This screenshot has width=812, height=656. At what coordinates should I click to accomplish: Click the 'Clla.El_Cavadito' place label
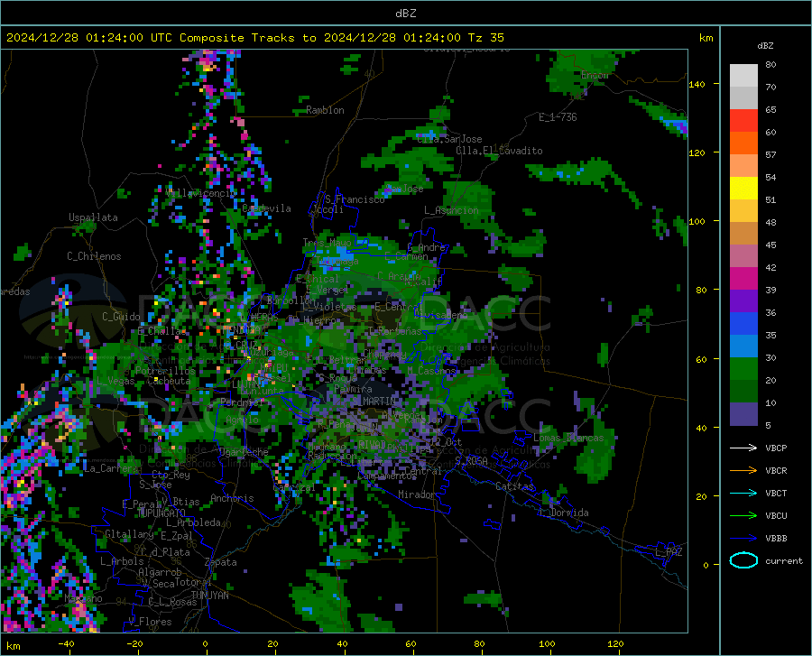[x=499, y=151]
